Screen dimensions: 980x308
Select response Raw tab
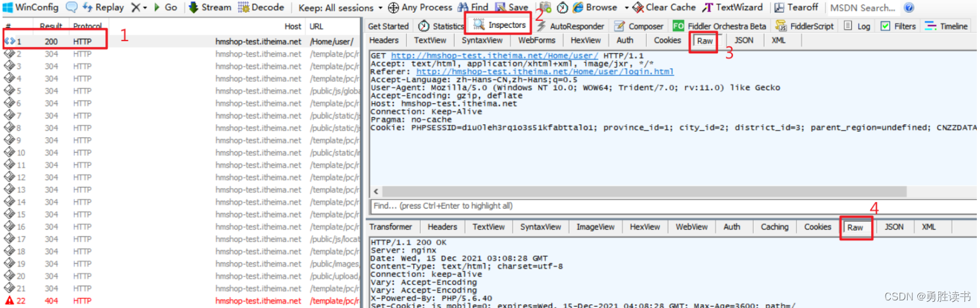pyautogui.click(x=855, y=227)
